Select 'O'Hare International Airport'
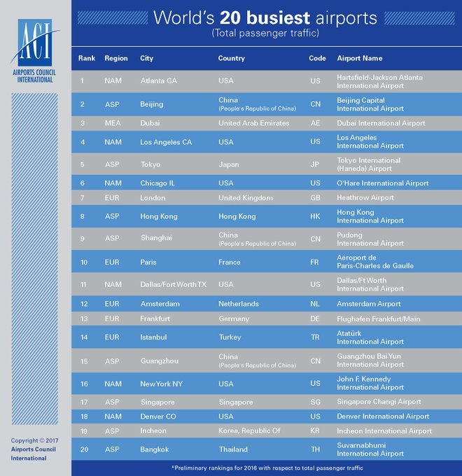The image size is (462, 476). tap(382, 183)
